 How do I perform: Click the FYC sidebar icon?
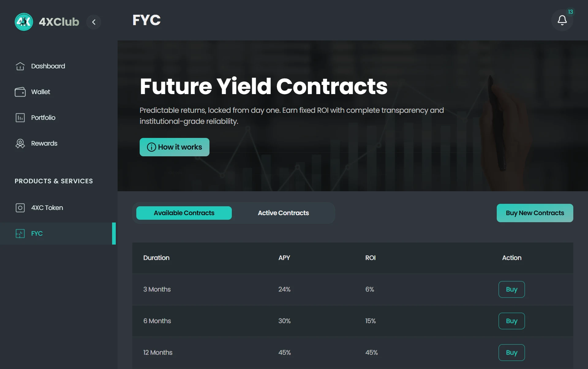[20, 234]
